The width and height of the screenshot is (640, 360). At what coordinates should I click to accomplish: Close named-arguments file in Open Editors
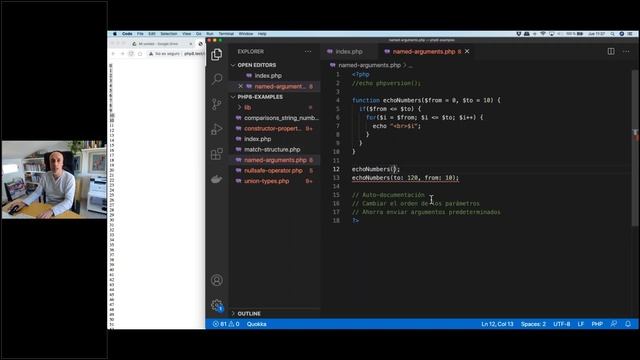240,86
